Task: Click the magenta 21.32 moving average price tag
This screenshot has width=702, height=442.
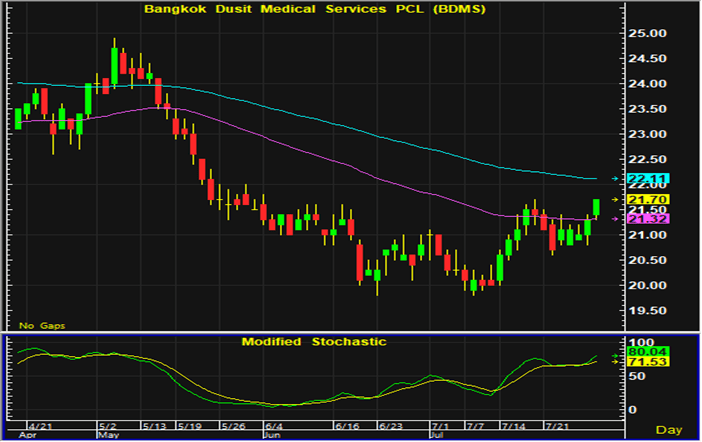Action: click(641, 218)
